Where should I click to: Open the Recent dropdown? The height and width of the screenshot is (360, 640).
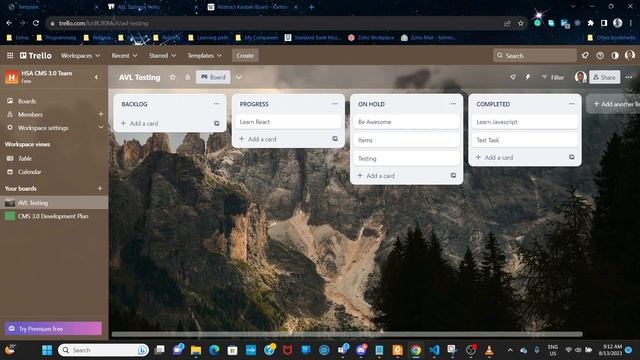point(124,56)
